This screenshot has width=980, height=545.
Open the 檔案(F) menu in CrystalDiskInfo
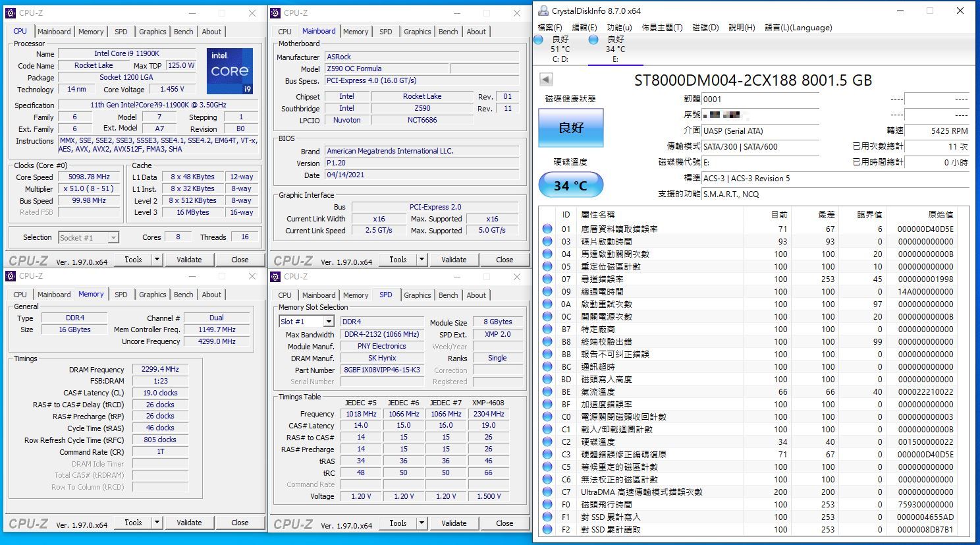coord(550,28)
